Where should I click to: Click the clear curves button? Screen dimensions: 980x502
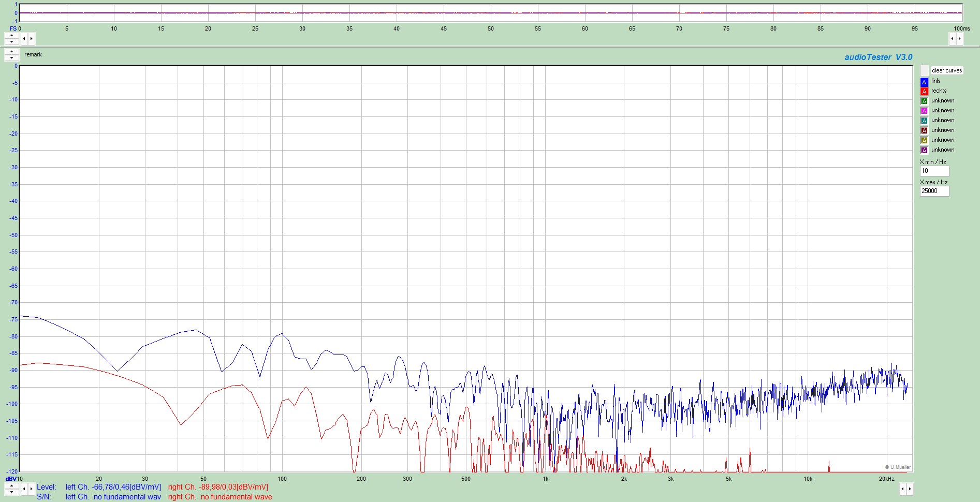946,70
